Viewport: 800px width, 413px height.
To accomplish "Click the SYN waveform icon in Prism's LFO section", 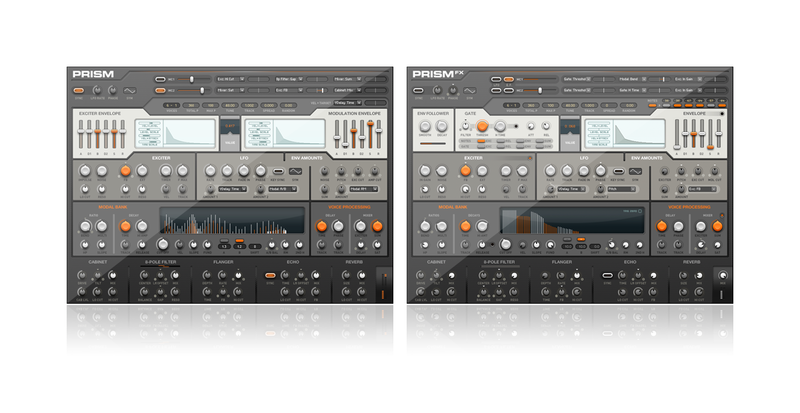I will pos(295,172).
